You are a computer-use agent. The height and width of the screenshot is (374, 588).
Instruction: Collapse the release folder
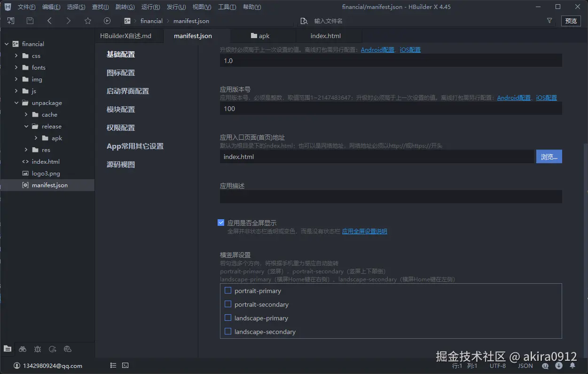point(26,126)
